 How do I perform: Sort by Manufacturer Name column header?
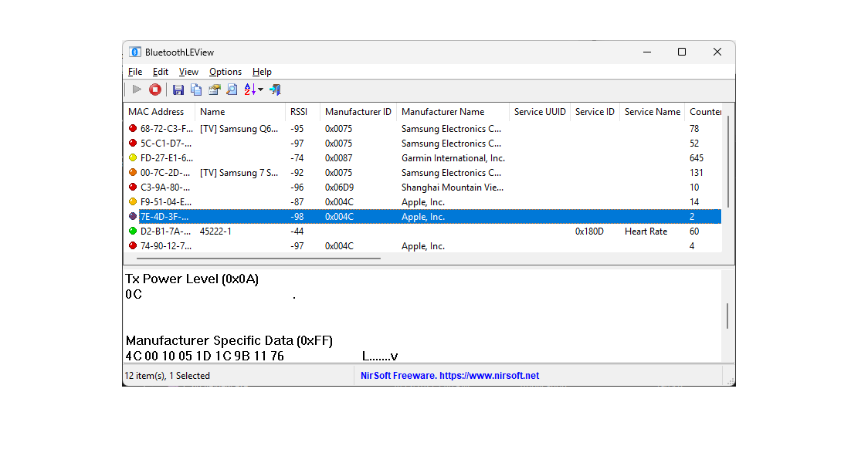[453, 112]
